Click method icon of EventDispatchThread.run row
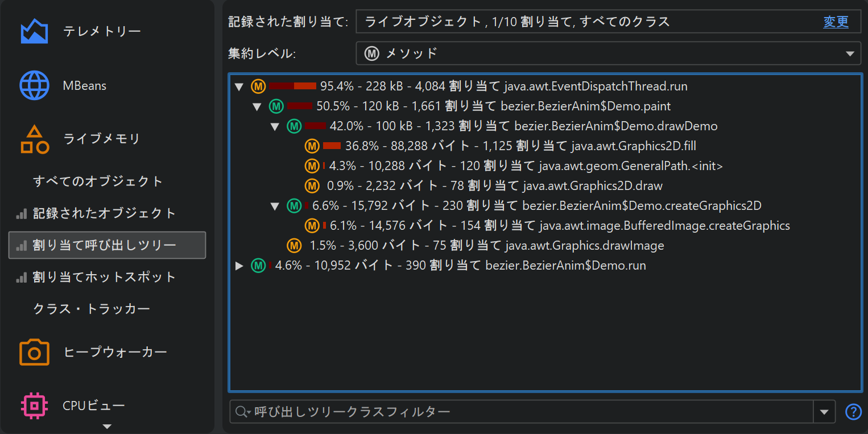 pyautogui.click(x=258, y=86)
